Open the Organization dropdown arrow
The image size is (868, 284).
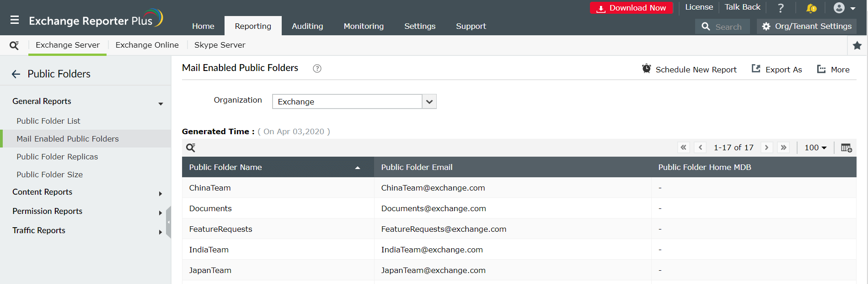(429, 102)
